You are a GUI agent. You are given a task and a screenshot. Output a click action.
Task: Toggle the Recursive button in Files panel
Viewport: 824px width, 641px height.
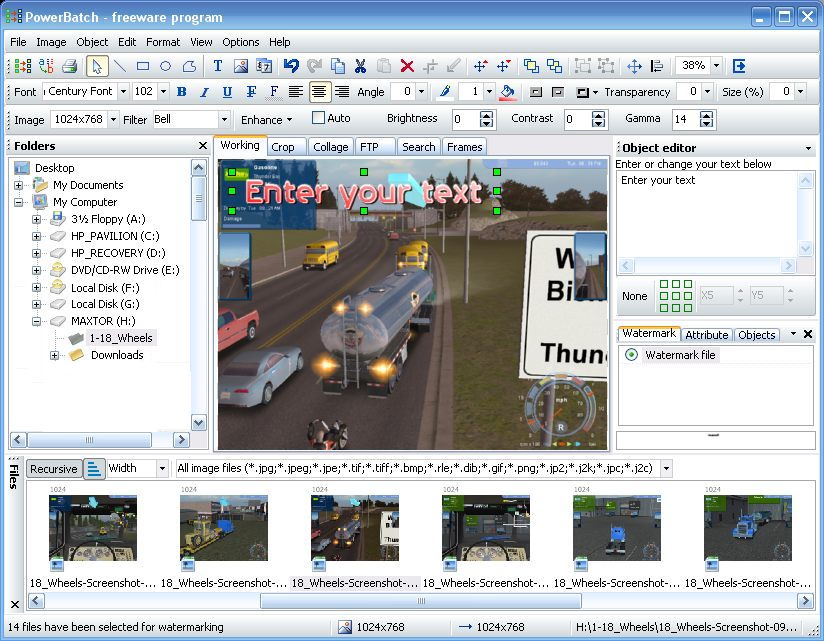point(53,468)
